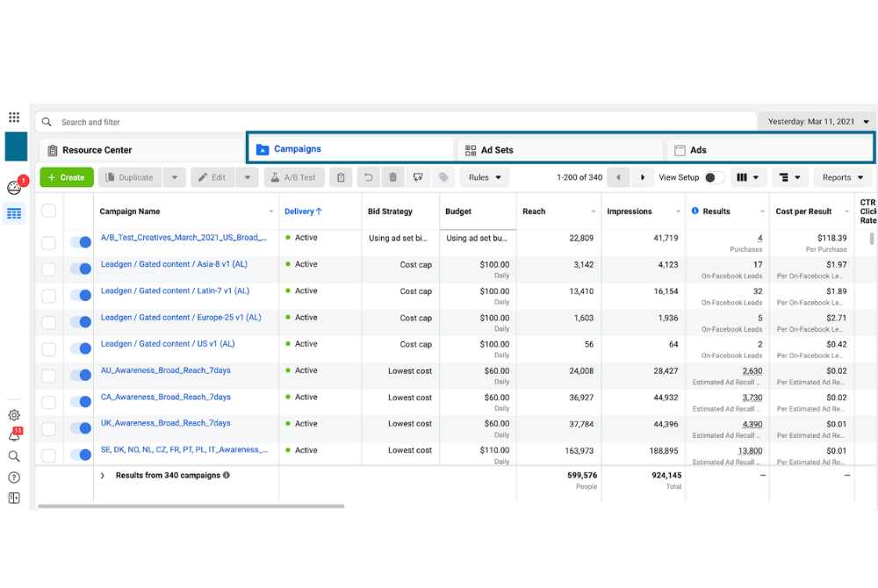Toggle the View Setup switch

point(713,177)
